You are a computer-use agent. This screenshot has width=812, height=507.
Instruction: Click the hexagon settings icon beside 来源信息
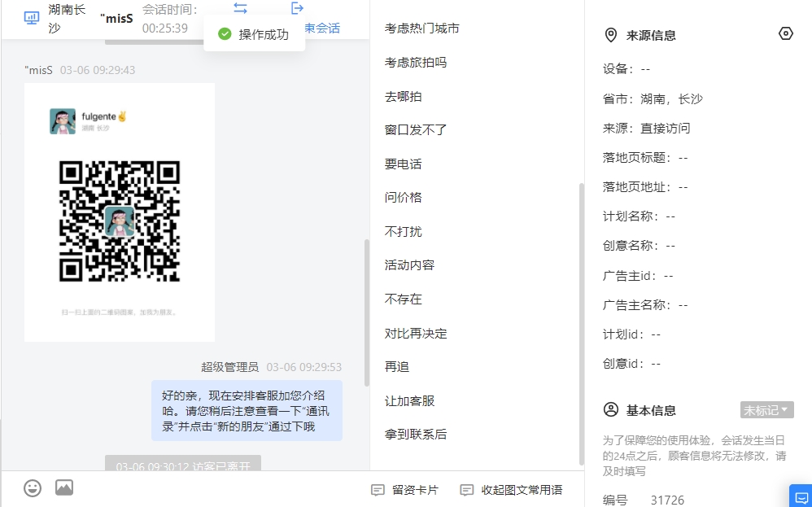(x=786, y=33)
